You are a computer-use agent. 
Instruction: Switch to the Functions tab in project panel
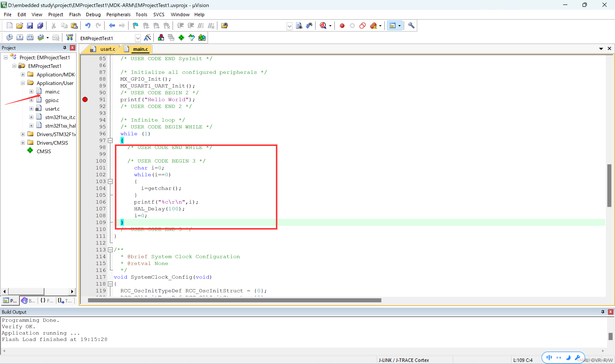click(47, 301)
